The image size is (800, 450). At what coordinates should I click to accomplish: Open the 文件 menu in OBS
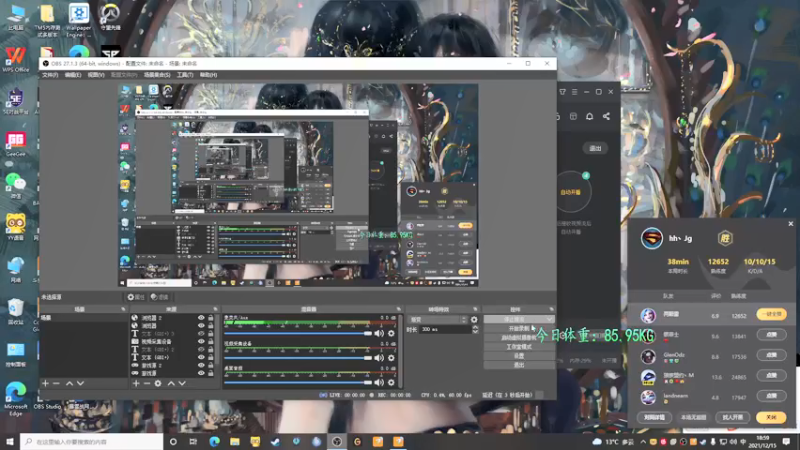coord(50,75)
